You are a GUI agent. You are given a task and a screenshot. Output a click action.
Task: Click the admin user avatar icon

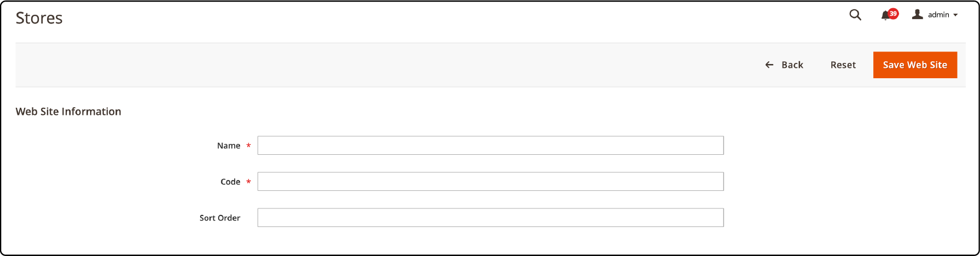[x=918, y=14]
